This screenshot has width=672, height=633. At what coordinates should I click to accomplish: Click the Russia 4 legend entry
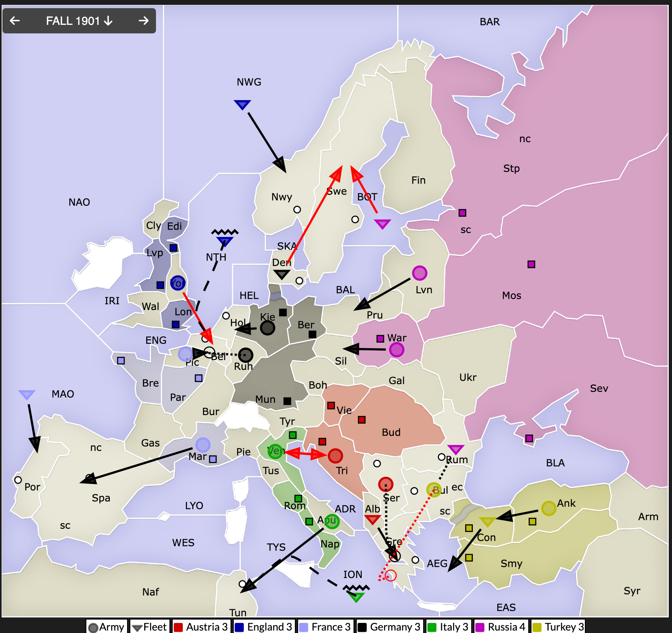501,626
